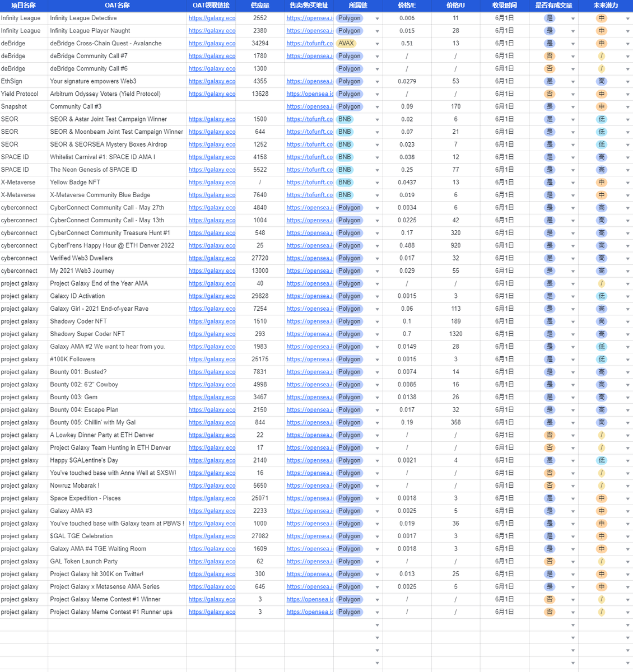Open opensea link for Project Galaxy Meme Contest #1 Winner

pyautogui.click(x=310, y=599)
